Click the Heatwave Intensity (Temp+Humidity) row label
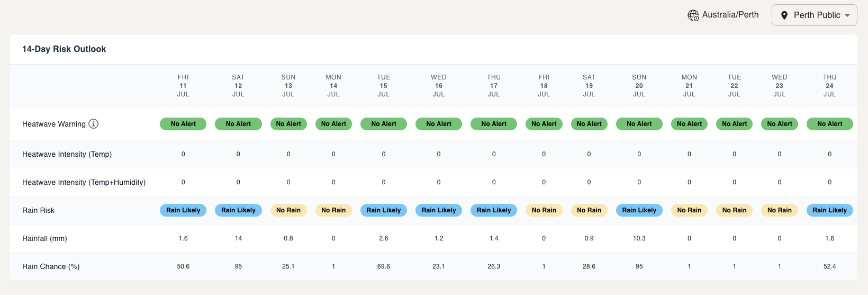This screenshot has height=295, width=868. click(84, 182)
